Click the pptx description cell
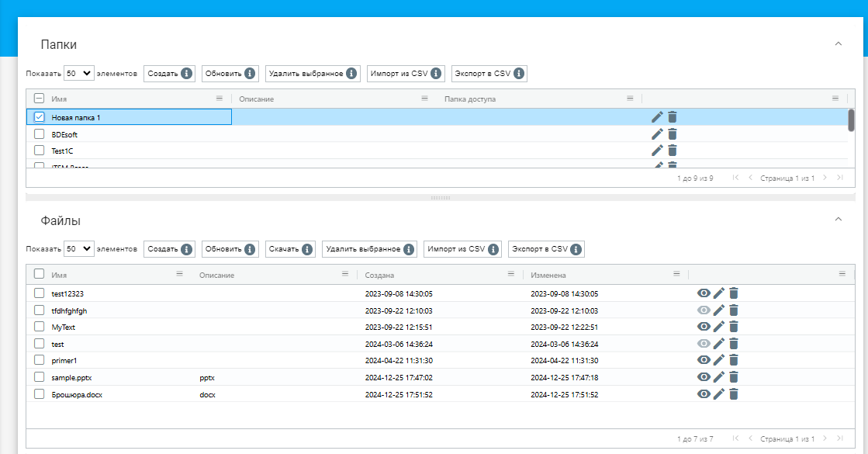 [207, 378]
